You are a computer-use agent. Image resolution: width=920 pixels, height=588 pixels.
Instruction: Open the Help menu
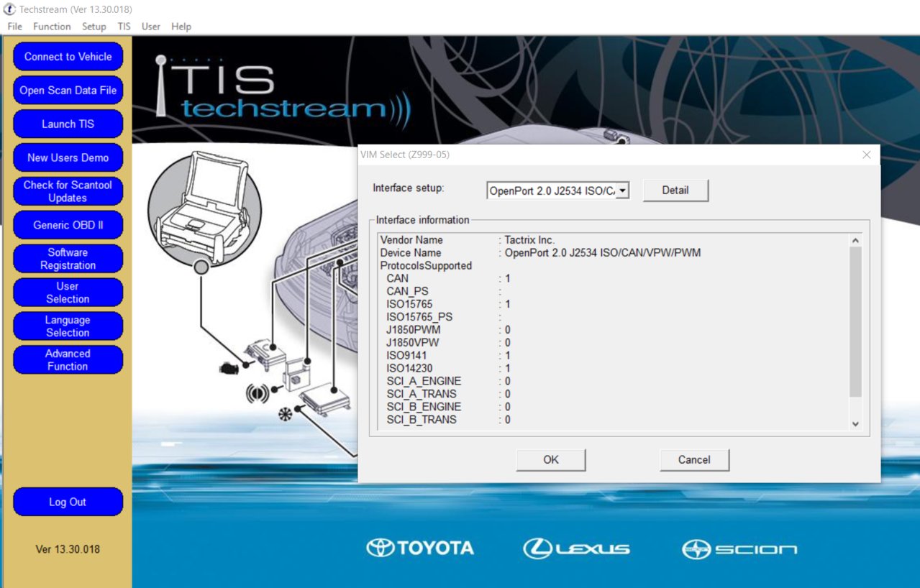point(181,27)
